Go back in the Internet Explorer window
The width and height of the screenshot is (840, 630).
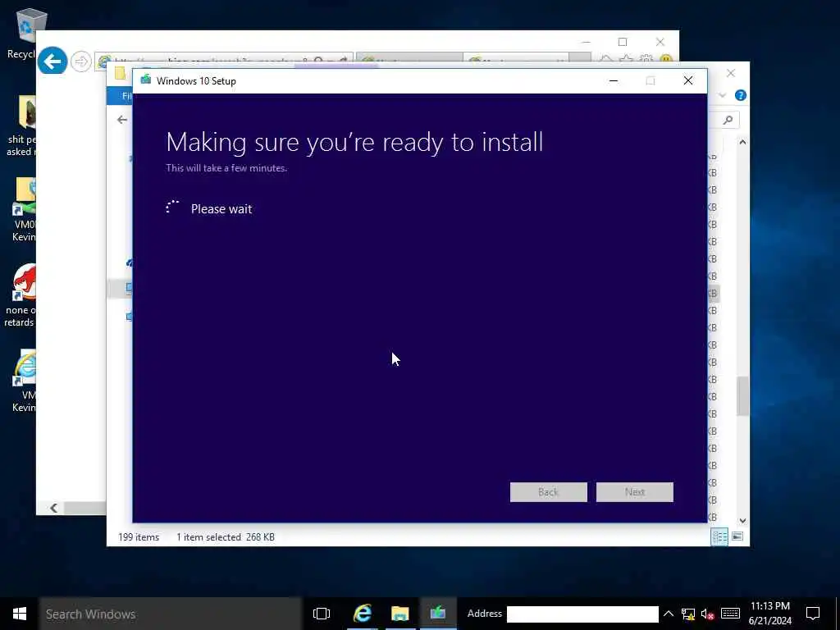[52, 62]
